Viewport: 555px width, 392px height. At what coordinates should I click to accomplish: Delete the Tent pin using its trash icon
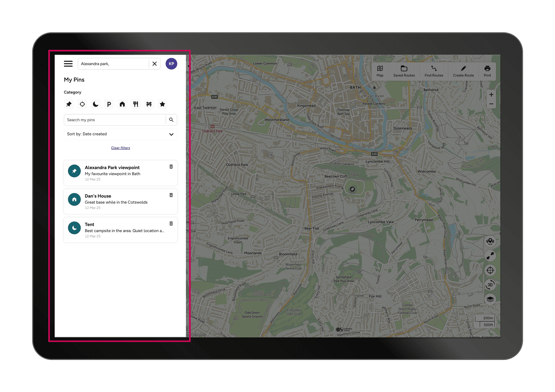tap(171, 224)
